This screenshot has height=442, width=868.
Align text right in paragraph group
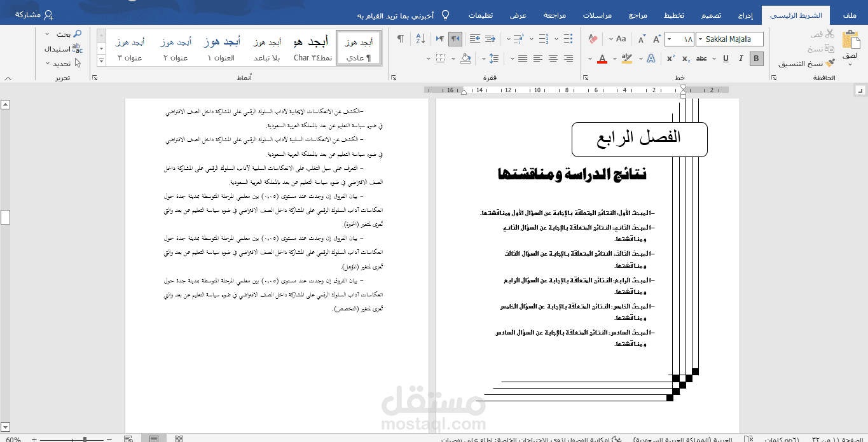pos(568,59)
